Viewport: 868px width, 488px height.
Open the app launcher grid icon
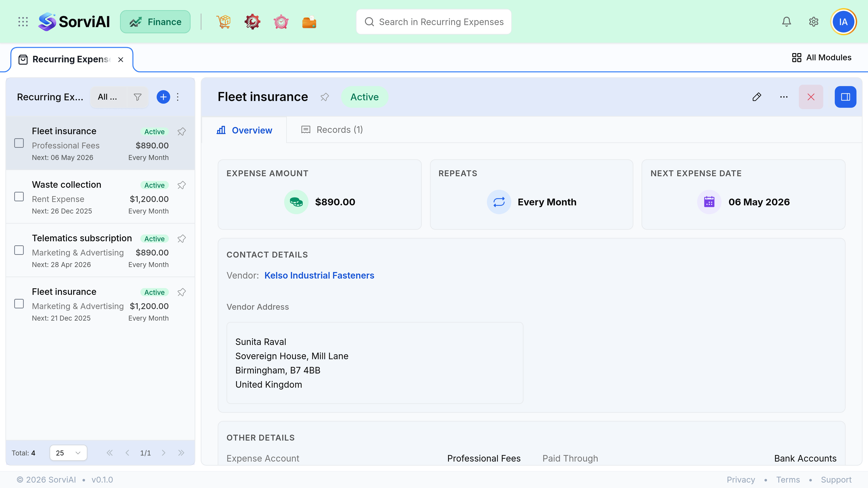pos(23,22)
